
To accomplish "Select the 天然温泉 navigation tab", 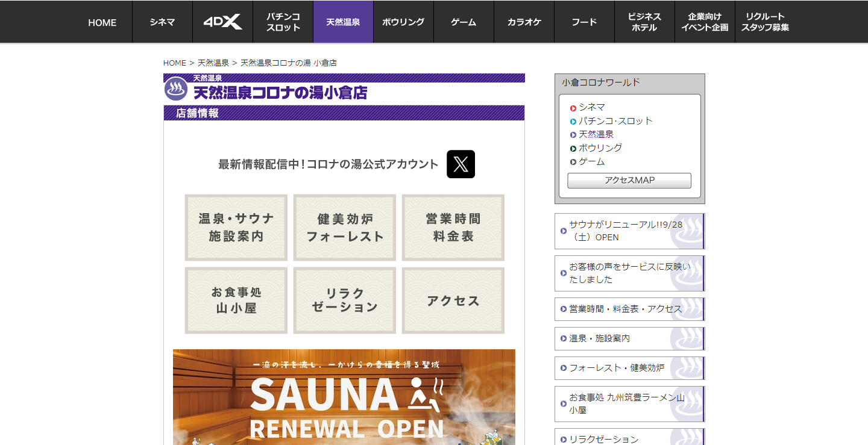I will (344, 22).
